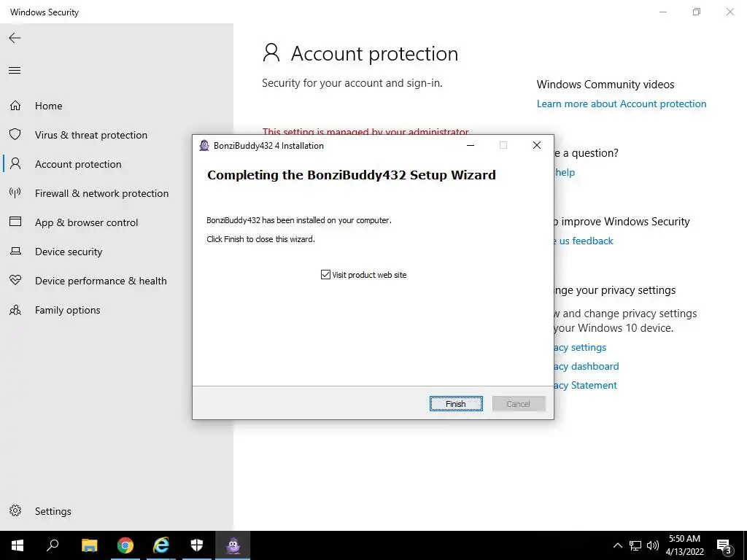Open Virus & threat protection
The width and height of the screenshot is (747, 560).
tap(91, 135)
